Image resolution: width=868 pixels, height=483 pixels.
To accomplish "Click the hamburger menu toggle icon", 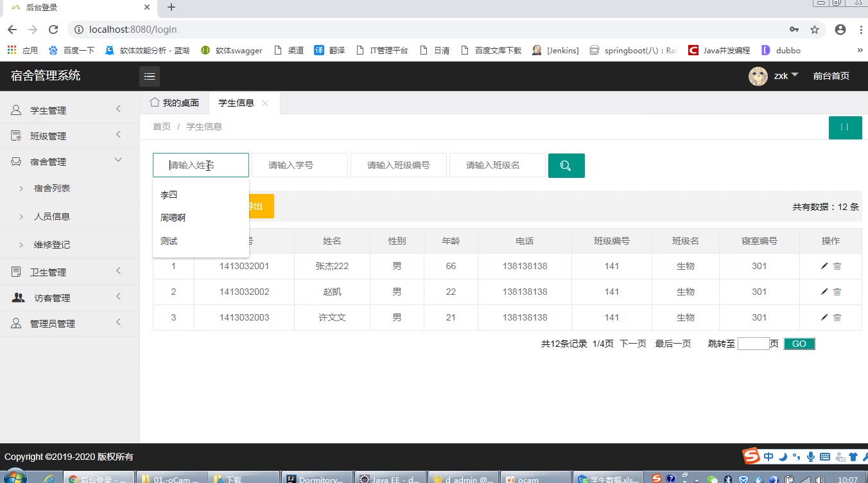I will 150,76.
